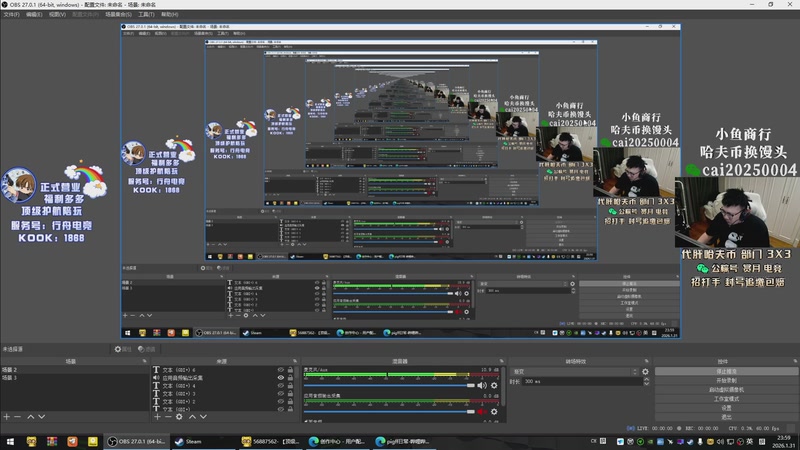Select 应用音频输出采集 source row

coord(223,378)
